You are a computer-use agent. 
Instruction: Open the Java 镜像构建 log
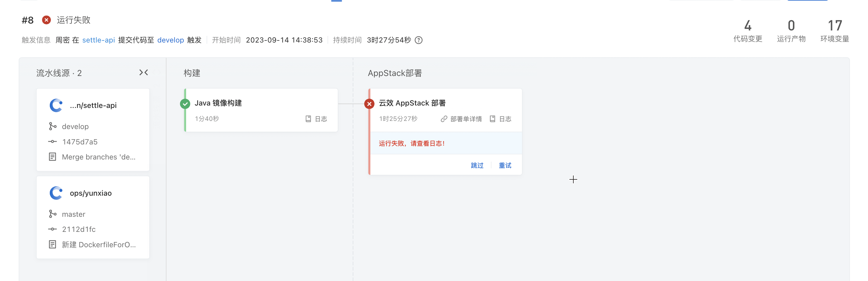316,119
